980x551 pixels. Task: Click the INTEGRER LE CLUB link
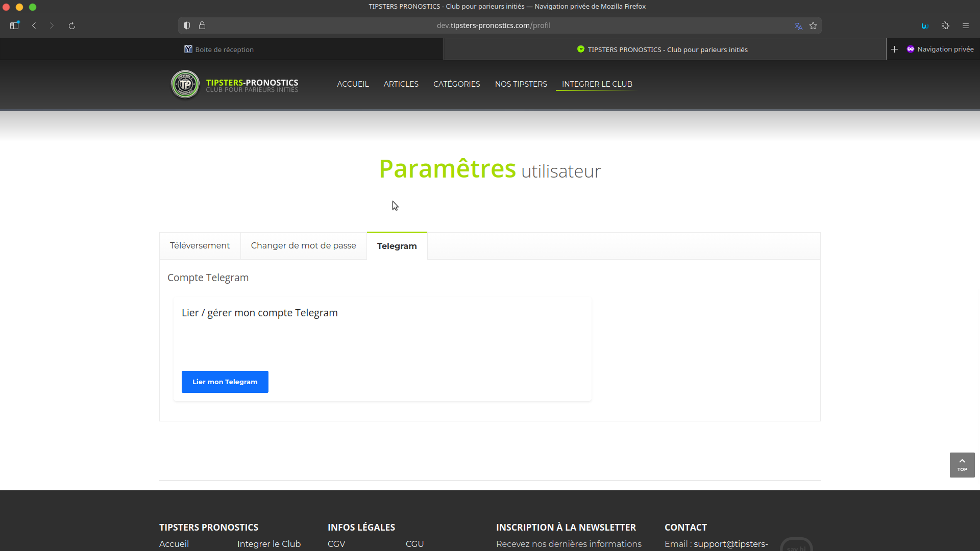click(x=597, y=84)
